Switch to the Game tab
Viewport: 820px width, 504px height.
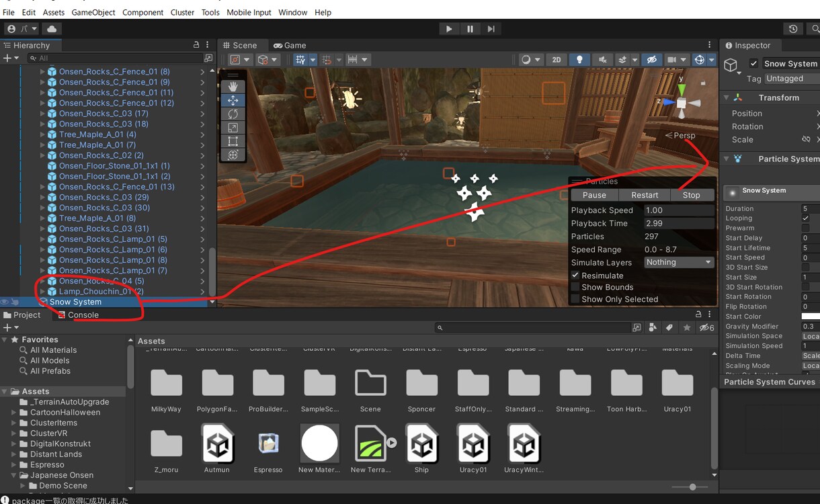[290, 45]
